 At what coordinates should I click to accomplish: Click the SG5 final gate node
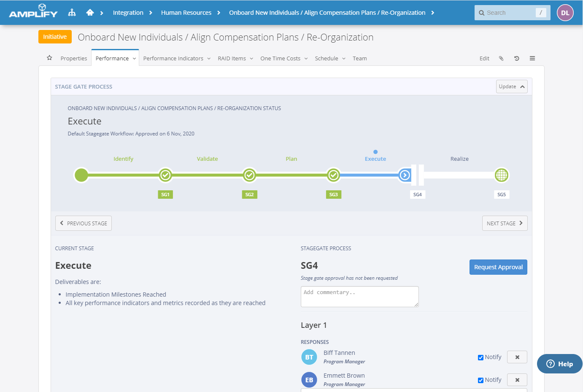pos(502,175)
